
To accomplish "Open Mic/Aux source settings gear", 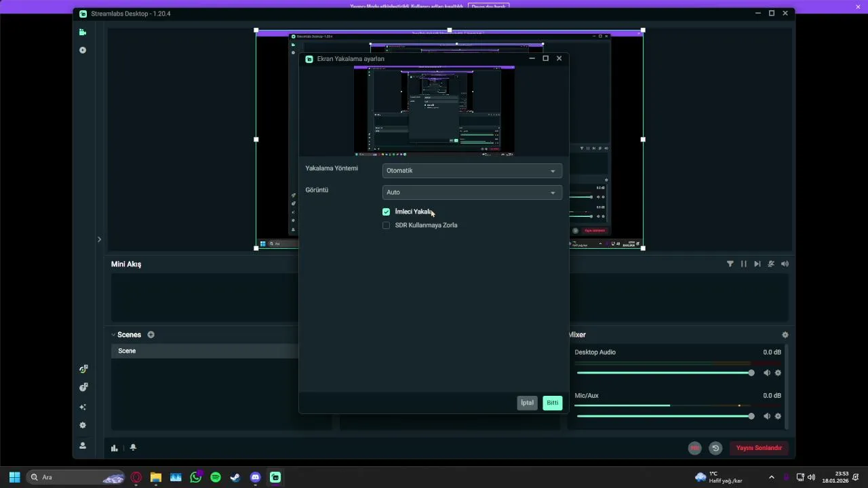I will click(778, 416).
